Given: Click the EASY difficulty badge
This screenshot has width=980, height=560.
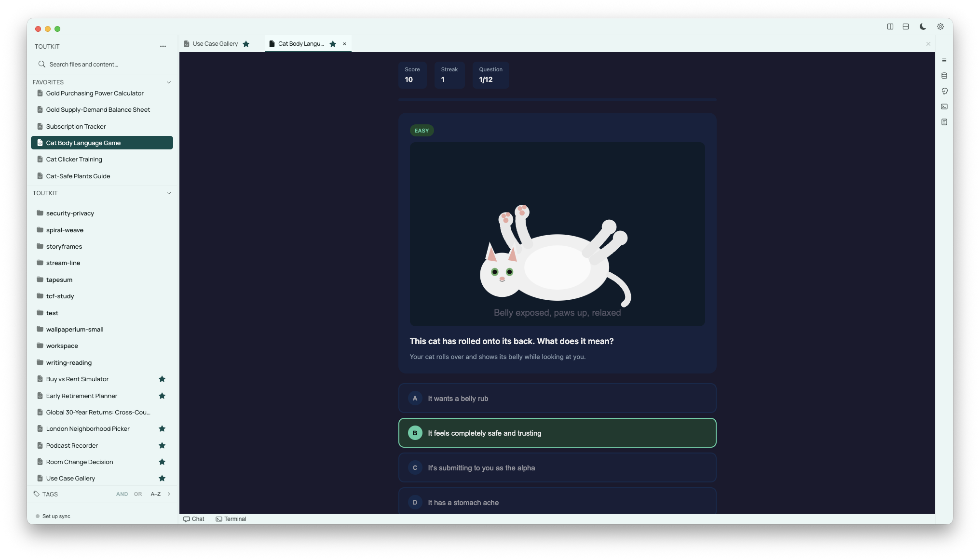Looking at the screenshot, I should pos(422,131).
